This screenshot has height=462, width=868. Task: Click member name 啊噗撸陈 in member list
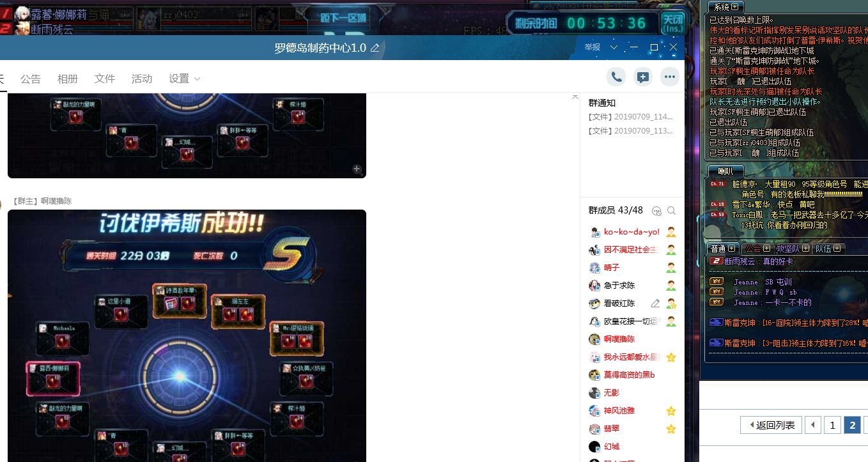619,339
